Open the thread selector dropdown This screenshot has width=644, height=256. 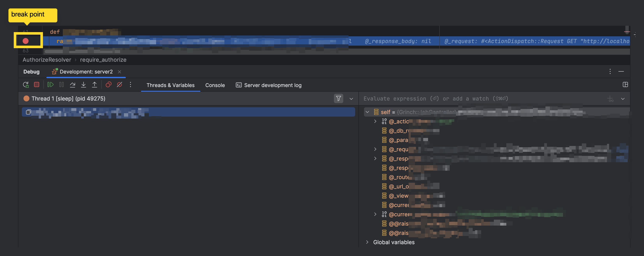[x=351, y=99]
